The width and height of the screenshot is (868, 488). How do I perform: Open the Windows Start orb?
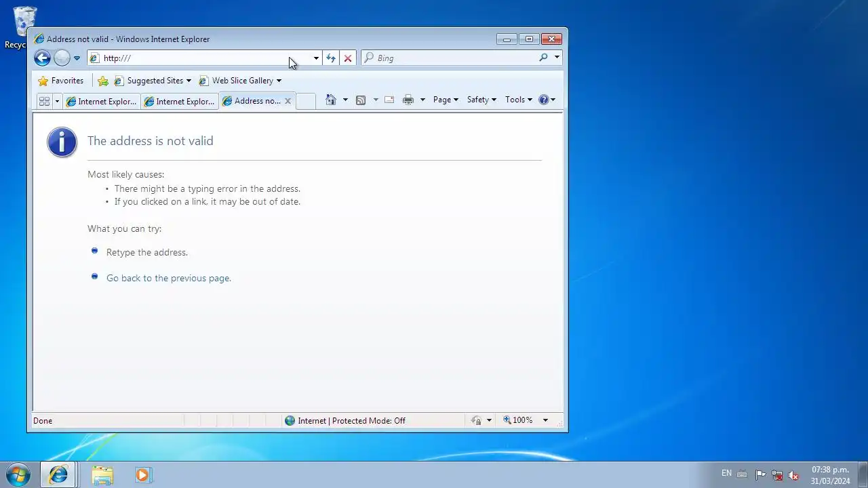pos(18,474)
